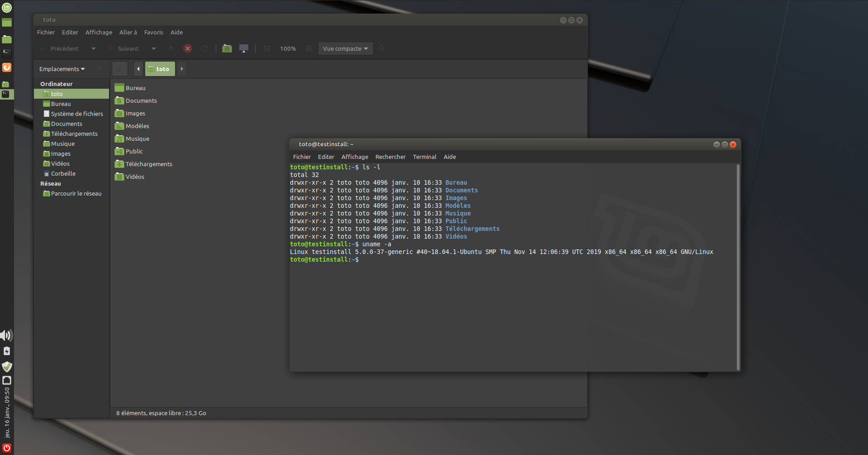Open Corbeille in the sidebar

63,173
